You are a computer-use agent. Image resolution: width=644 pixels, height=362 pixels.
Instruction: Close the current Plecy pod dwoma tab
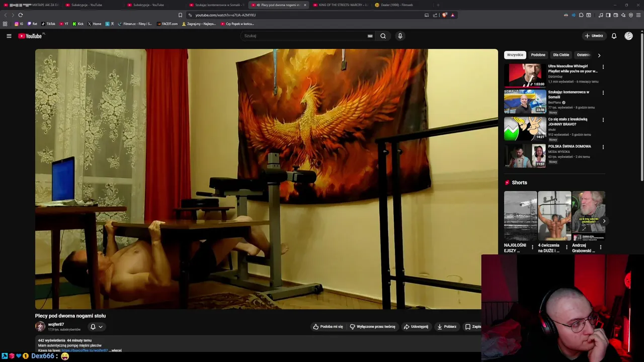[x=305, y=5]
